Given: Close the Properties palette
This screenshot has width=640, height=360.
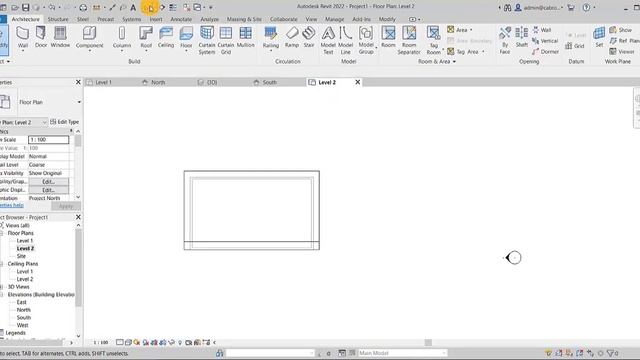Looking at the screenshot, I should 78,82.
